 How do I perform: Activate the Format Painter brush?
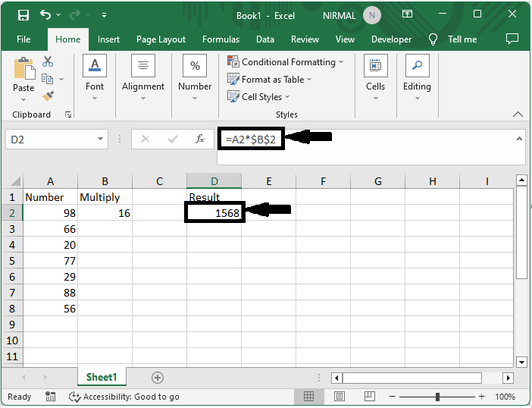click(48, 96)
